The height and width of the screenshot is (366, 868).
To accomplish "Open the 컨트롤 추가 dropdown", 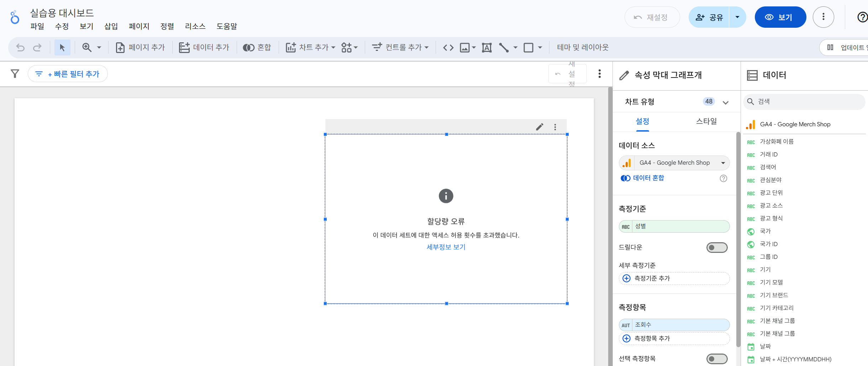I will coord(400,47).
